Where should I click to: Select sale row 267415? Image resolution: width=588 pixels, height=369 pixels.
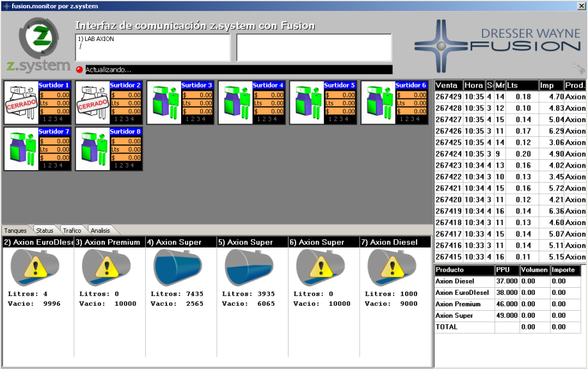(511, 257)
